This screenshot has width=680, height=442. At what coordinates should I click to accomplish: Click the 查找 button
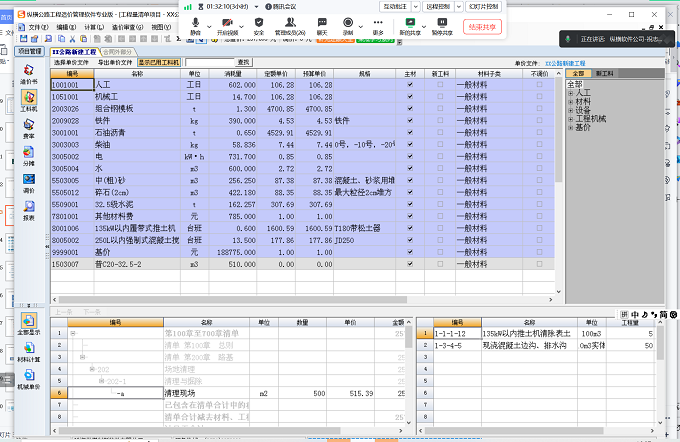pos(244,62)
